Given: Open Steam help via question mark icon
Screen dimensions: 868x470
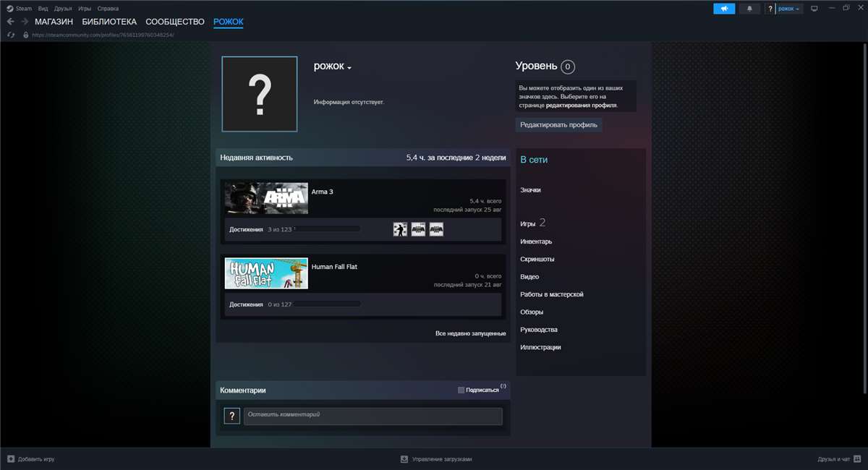Looking at the screenshot, I should tap(769, 8).
